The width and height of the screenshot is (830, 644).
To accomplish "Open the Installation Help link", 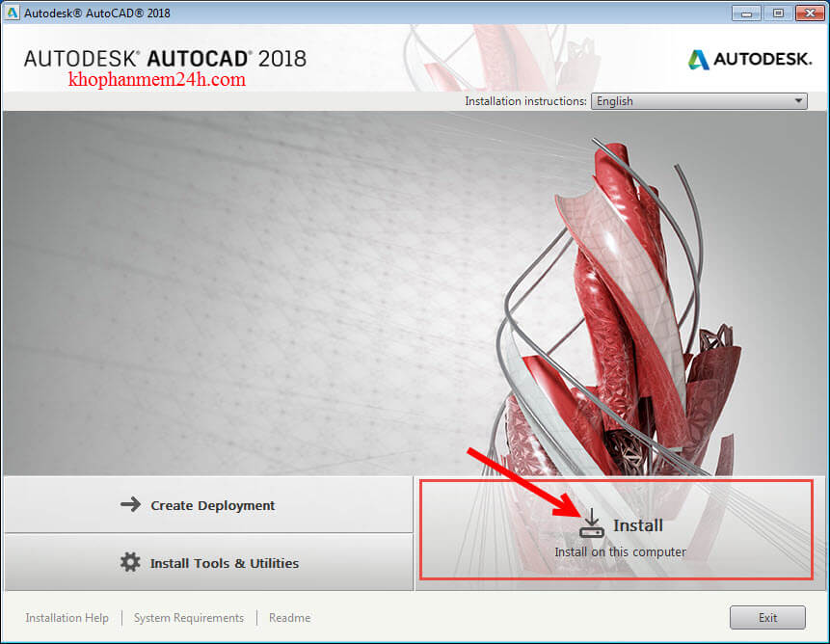I will point(67,618).
